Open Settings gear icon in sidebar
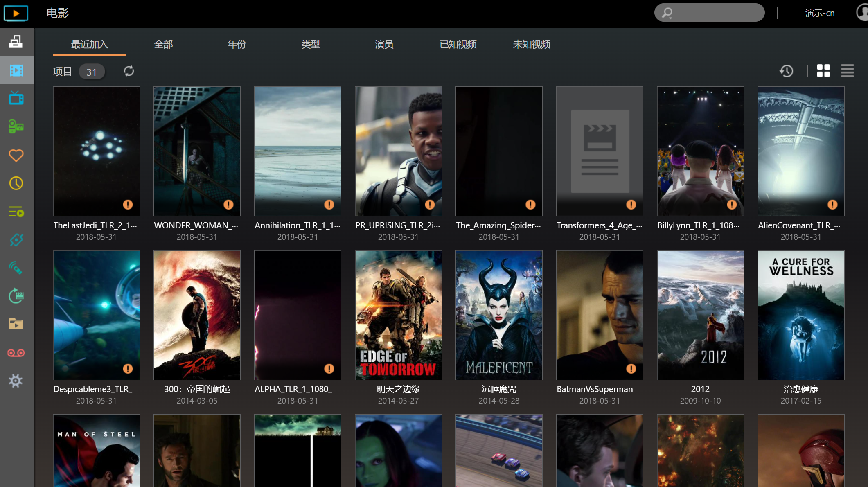 tap(16, 381)
